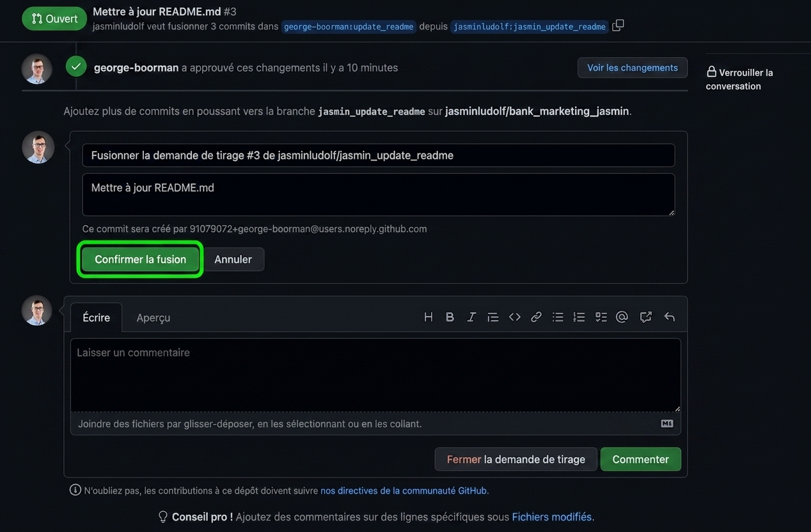Open george-boorman:update_readme branch link
Screen dimensions: 811x532
(349, 27)
